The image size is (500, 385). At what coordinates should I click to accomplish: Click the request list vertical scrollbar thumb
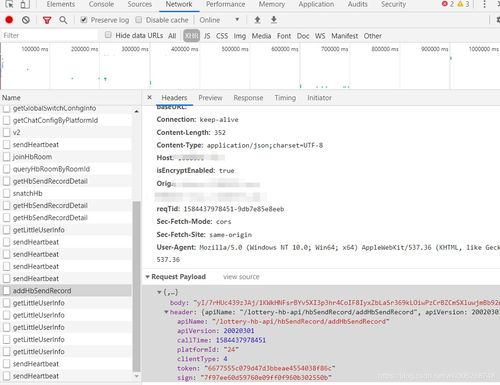[x=136, y=287]
